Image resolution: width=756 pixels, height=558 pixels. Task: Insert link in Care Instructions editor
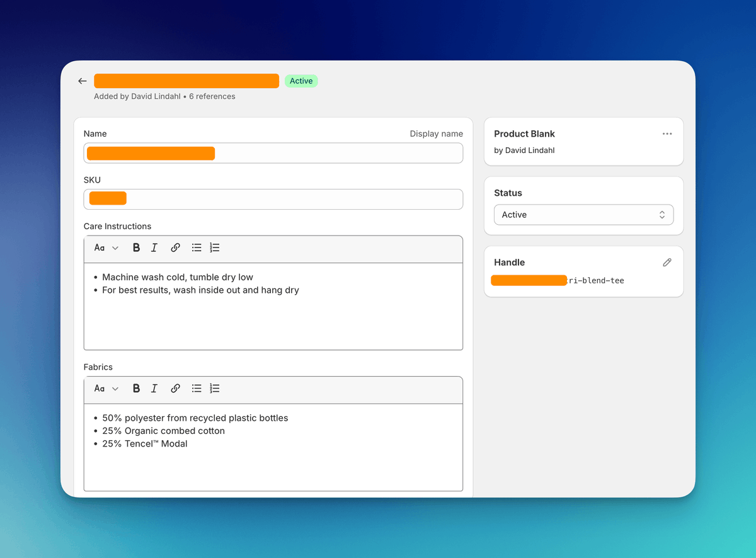(176, 248)
